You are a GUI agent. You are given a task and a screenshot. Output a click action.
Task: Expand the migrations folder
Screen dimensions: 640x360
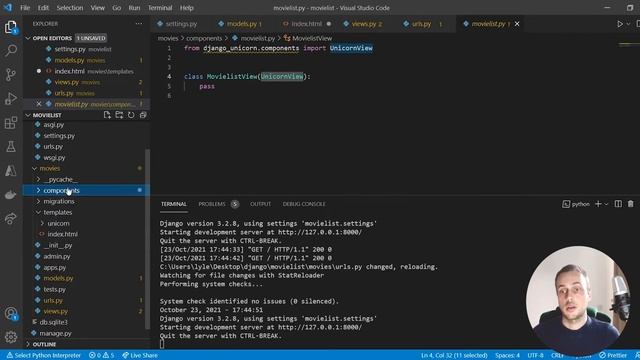click(x=39, y=201)
